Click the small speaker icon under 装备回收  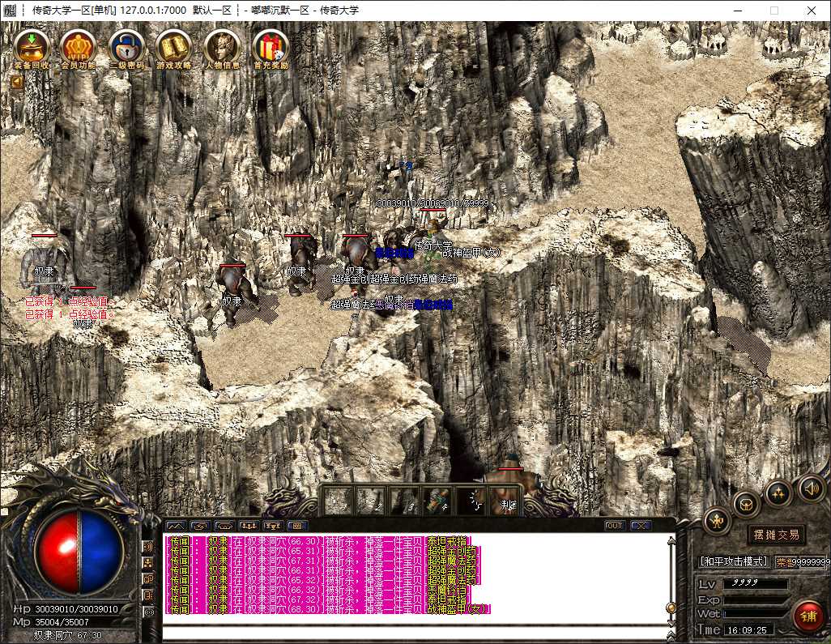pos(18,82)
